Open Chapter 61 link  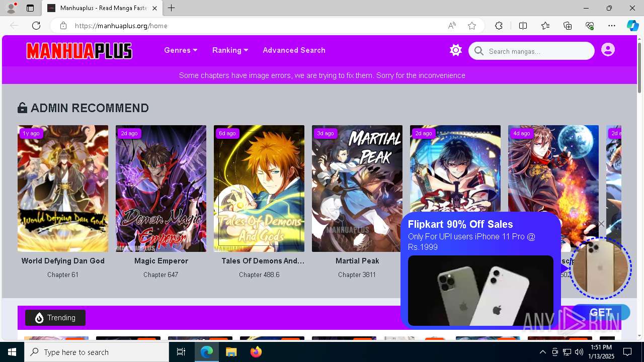click(x=63, y=275)
